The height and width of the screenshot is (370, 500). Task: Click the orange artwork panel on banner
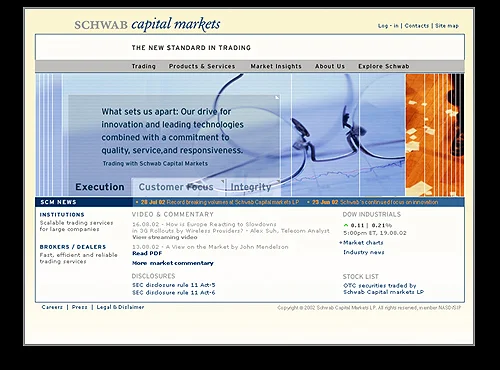click(x=435, y=135)
